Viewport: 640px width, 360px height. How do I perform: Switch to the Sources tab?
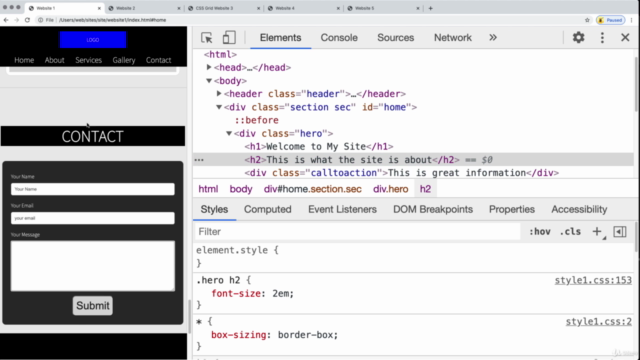point(396,38)
